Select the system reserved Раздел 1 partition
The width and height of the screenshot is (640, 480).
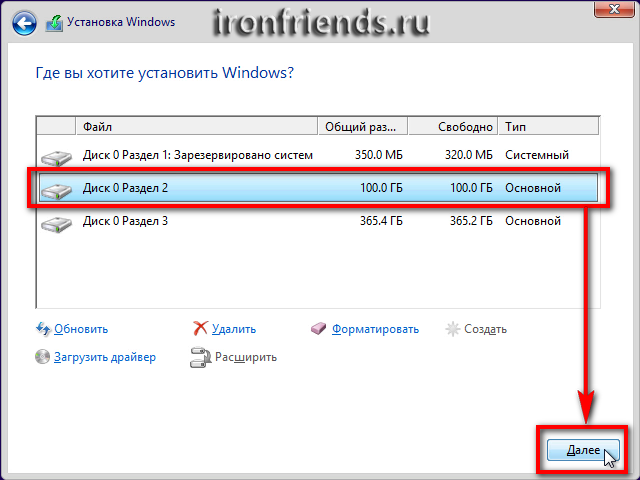tap(300, 156)
